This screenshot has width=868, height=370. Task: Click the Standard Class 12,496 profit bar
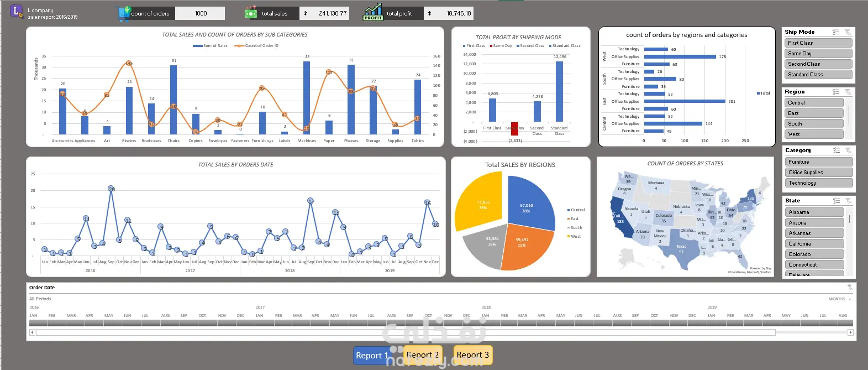tap(559, 91)
